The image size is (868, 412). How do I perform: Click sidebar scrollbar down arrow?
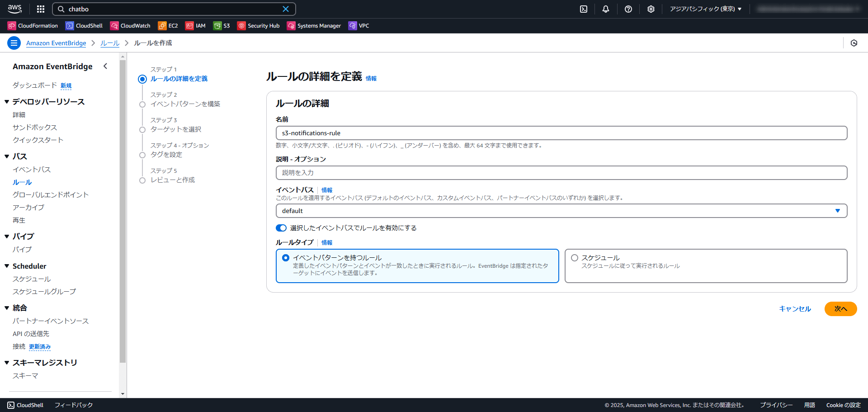point(123,394)
